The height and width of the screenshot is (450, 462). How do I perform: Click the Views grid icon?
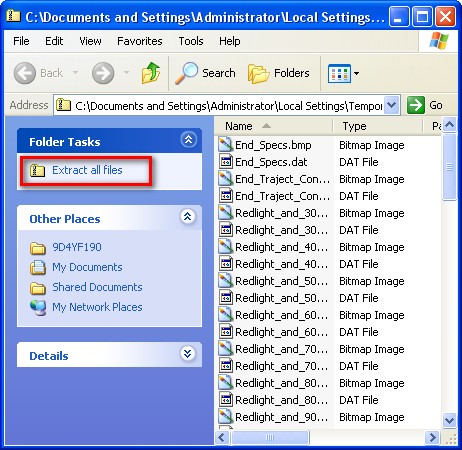tap(339, 73)
